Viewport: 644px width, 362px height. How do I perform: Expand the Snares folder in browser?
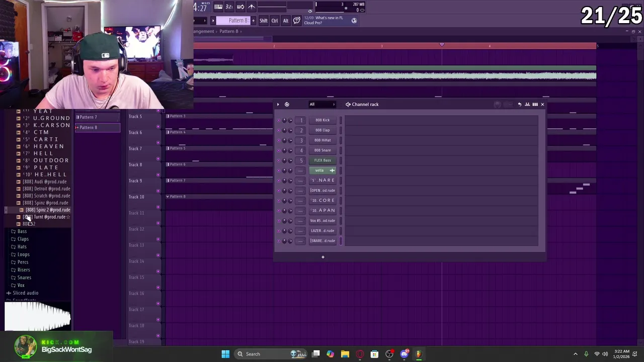coord(24,278)
